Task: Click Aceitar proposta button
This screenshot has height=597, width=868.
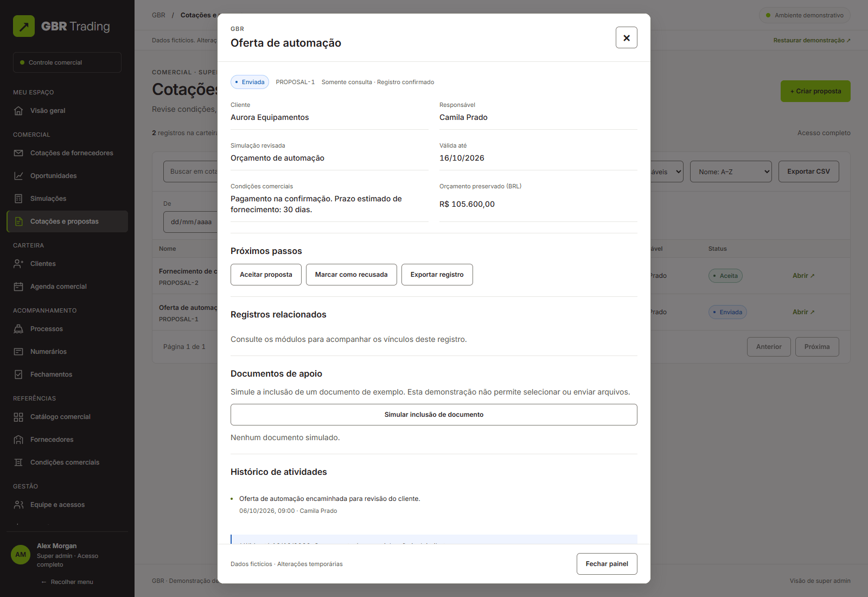Action: 266,275
